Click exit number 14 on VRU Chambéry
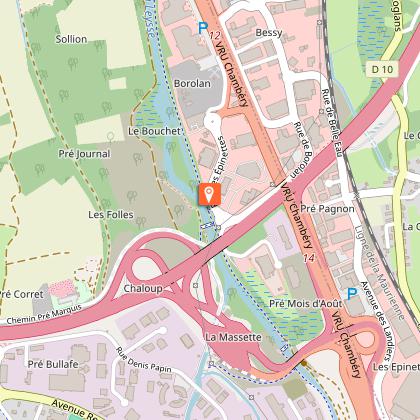420x420 pixels. [309, 258]
